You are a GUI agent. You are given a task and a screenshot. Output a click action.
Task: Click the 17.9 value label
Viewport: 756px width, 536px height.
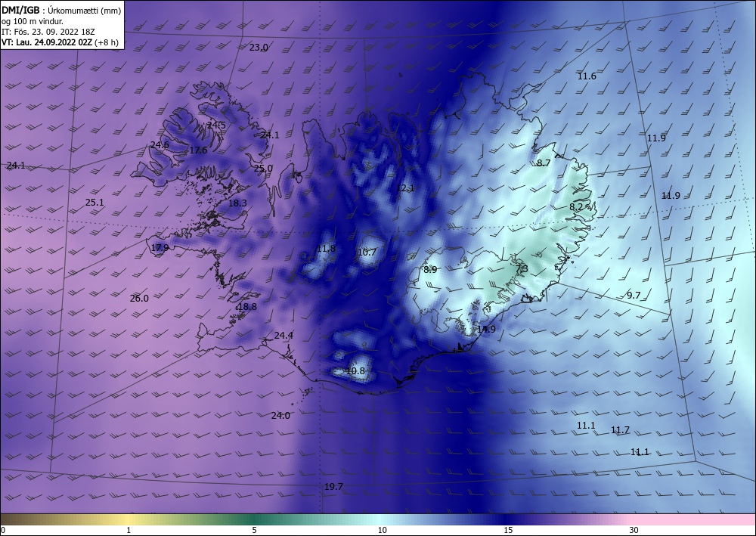click(160, 248)
